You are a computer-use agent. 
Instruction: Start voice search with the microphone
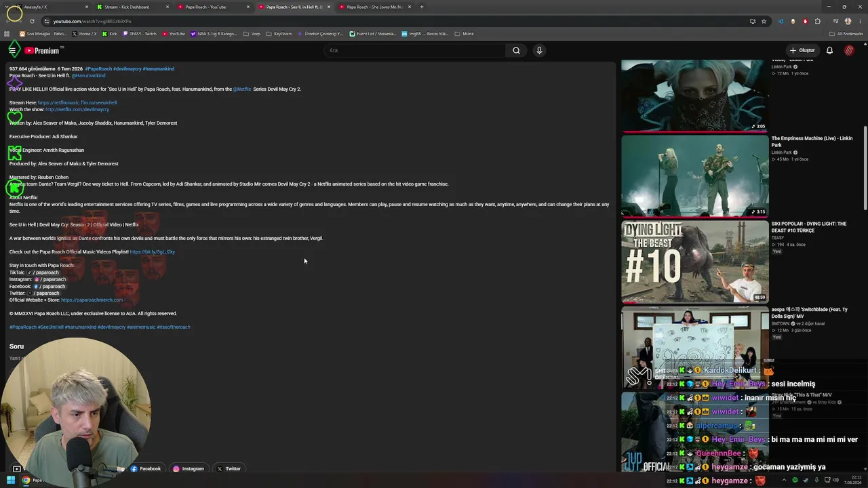539,50
